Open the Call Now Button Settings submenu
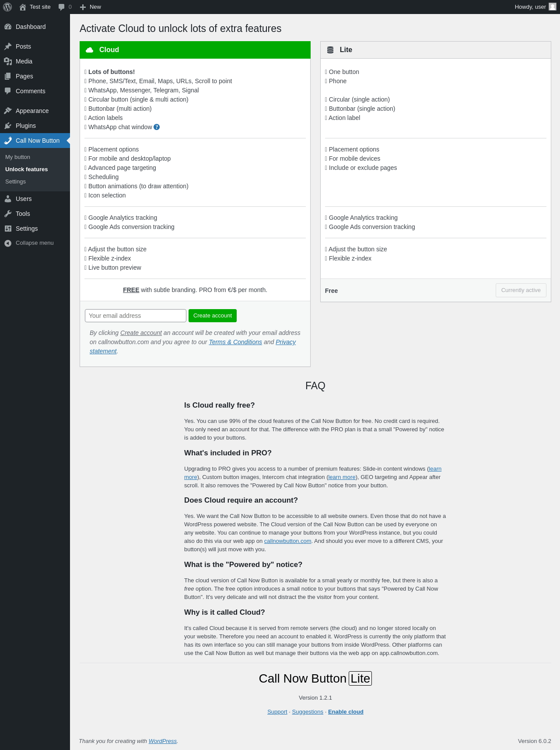Image resolution: width=560 pixels, height=750 pixels. pos(15,182)
